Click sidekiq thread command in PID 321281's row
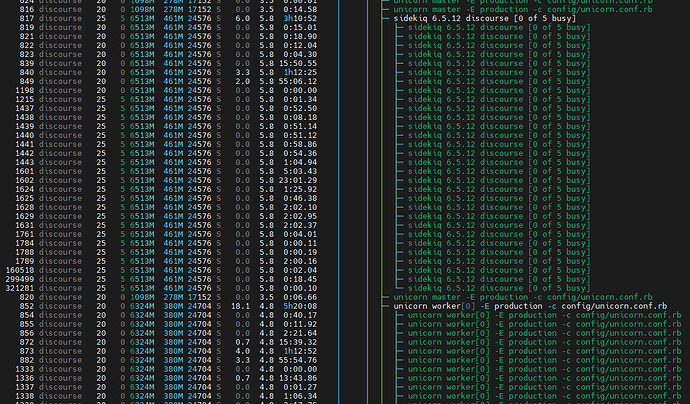Screen dimensions: 690x404 click(x=499, y=288)
